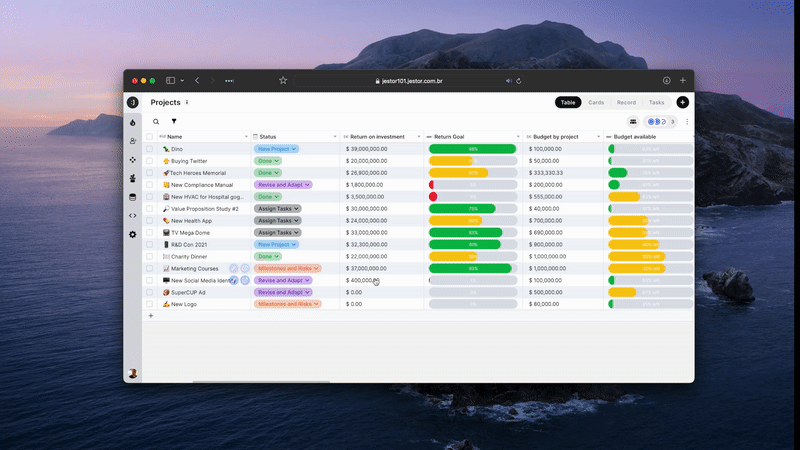The width and height of the screenshot is (800, 450).
Task: Open a new Safari tab
Action: coord(683,81)
